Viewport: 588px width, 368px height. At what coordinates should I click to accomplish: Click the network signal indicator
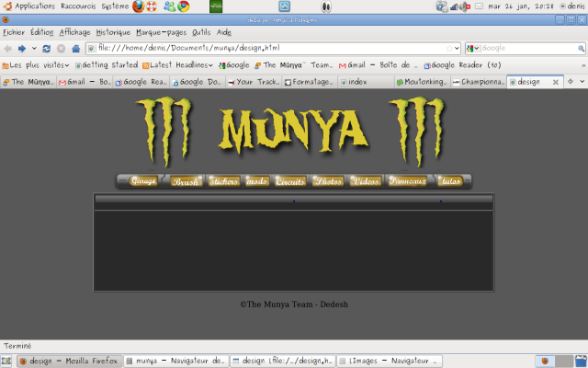pyautogui.click(x=455, y=6)
